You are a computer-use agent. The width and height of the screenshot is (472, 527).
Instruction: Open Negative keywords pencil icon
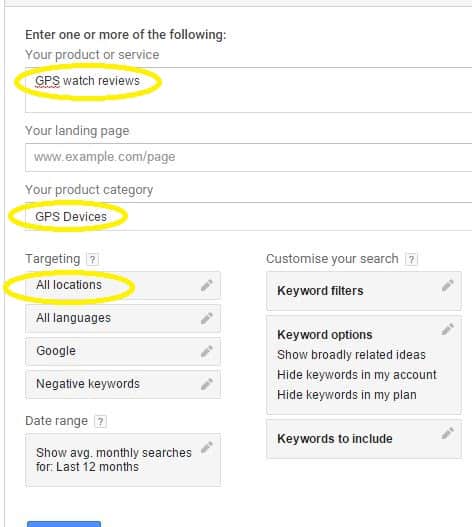click(x=206, y=384)
